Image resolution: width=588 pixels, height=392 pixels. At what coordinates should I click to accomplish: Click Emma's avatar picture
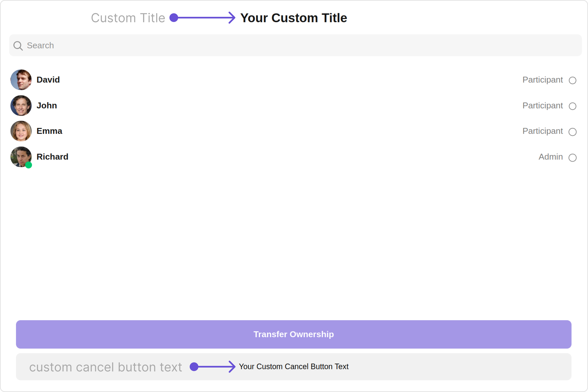coord(21,131)
